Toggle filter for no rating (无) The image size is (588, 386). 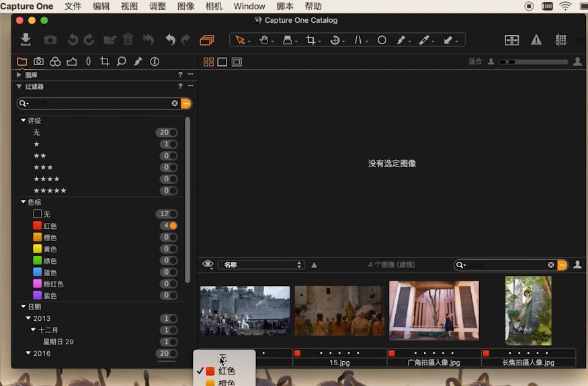pyautogui.click(x=173, y=133)
